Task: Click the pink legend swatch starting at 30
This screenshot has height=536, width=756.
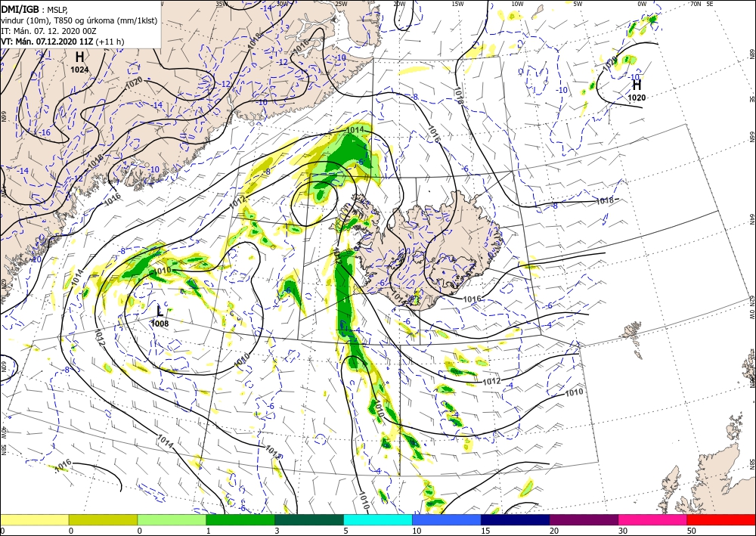Action: click(653, 519)
